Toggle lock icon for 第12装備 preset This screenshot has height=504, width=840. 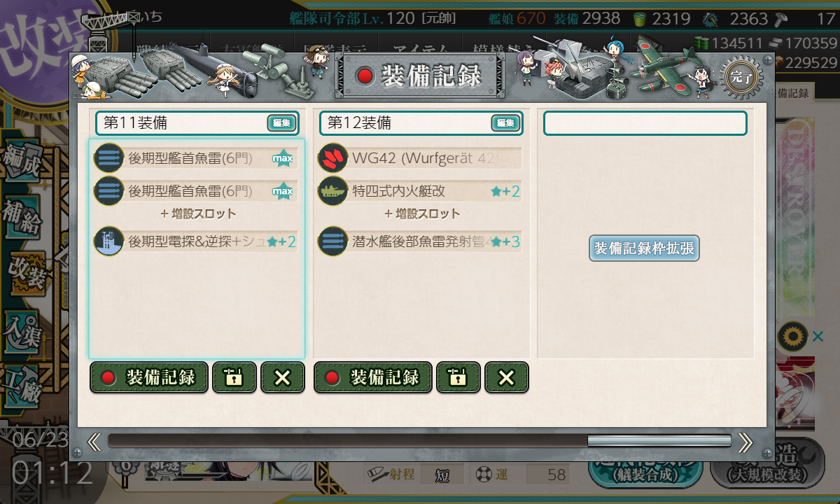pos(458,378)
